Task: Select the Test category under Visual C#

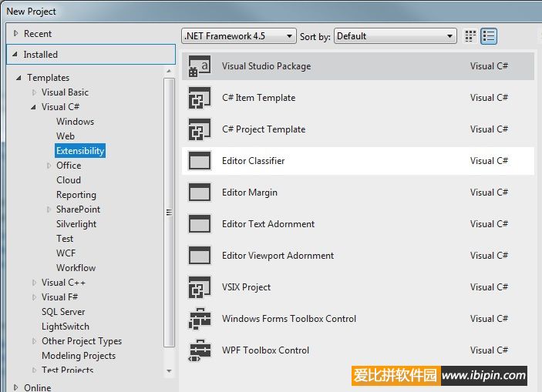Action: click(65, 239)
